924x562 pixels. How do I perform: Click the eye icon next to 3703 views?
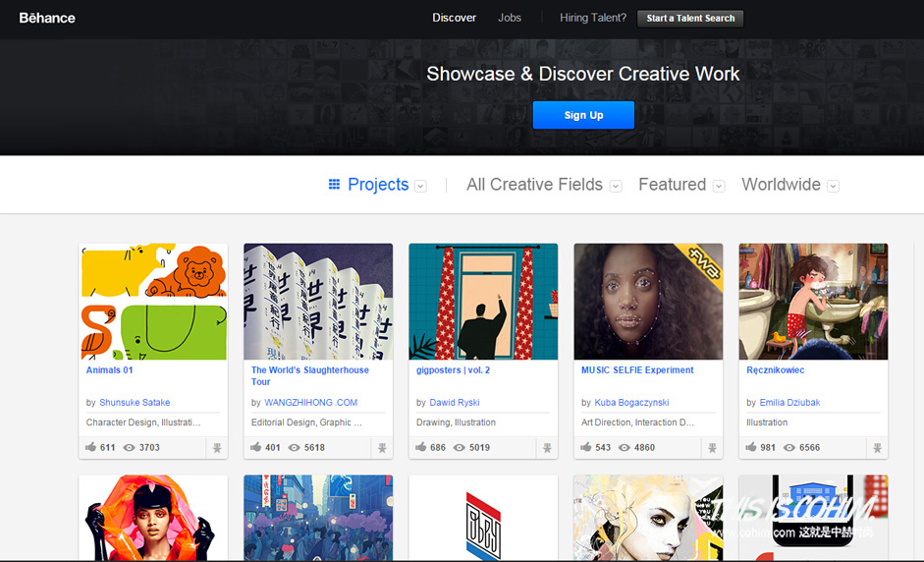[x=129, y=448]
